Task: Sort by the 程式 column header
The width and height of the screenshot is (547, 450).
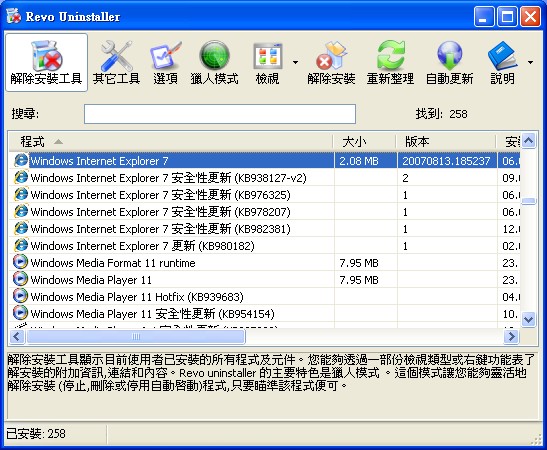Action: click(171, 142)
